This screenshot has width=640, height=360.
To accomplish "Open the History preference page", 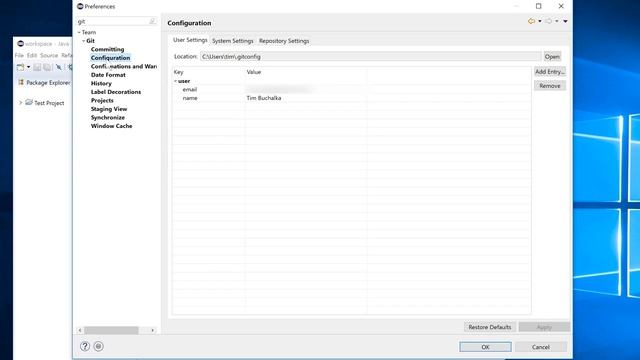I will pyautogui.click(x=101, y=83).
